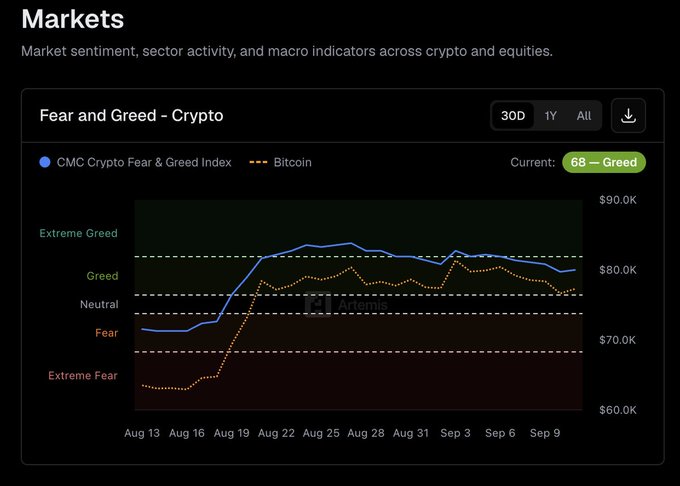Click the Aug 22 date label
This screenshot has height=486, width=680.
click(276, 433)
